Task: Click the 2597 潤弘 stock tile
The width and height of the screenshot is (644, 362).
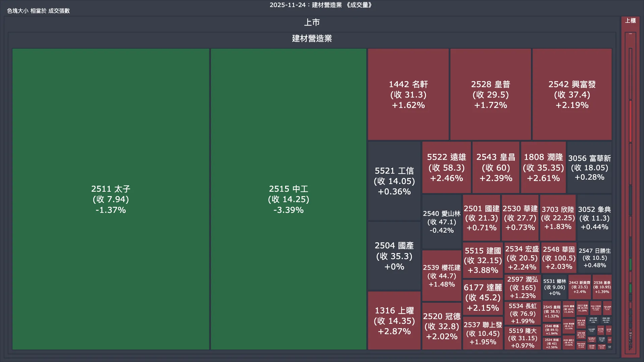Action: 522,288
